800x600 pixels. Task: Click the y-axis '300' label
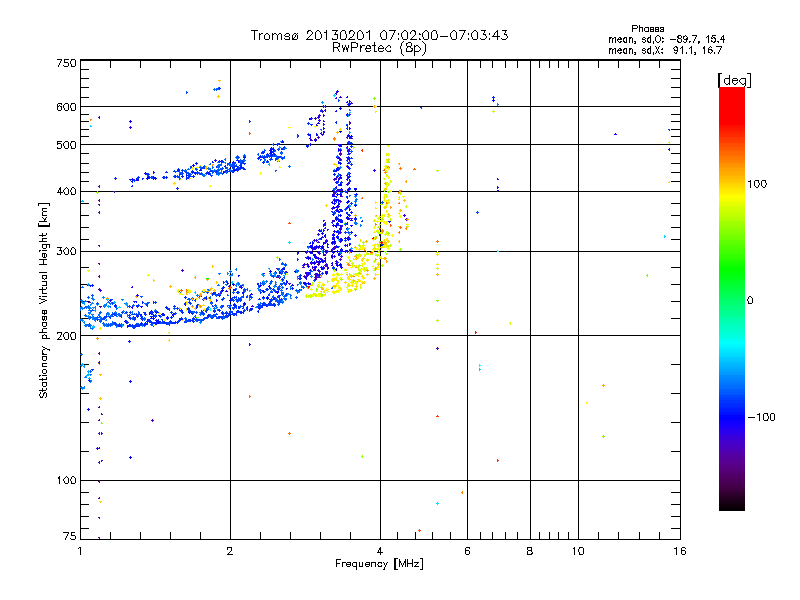(x=66, y=252)
